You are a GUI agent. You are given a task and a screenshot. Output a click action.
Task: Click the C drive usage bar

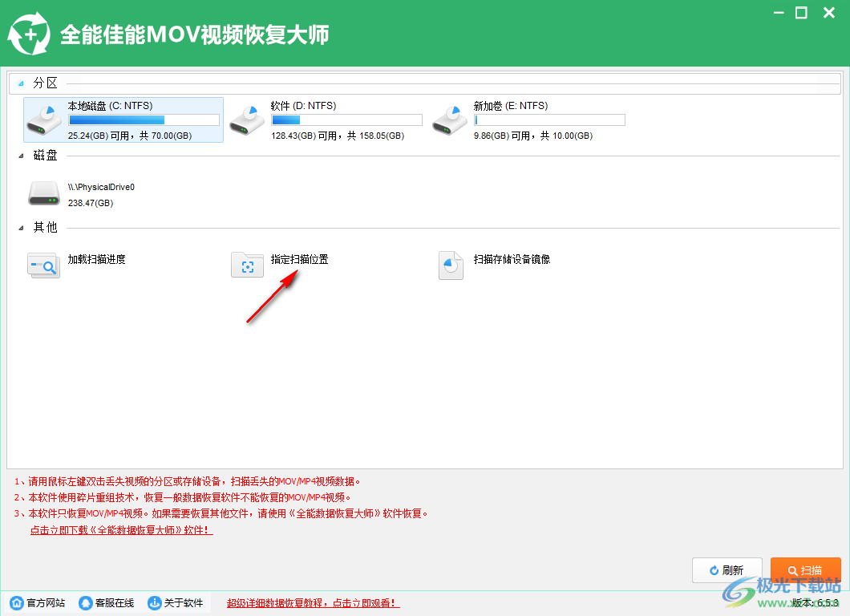tap(144, 120)
